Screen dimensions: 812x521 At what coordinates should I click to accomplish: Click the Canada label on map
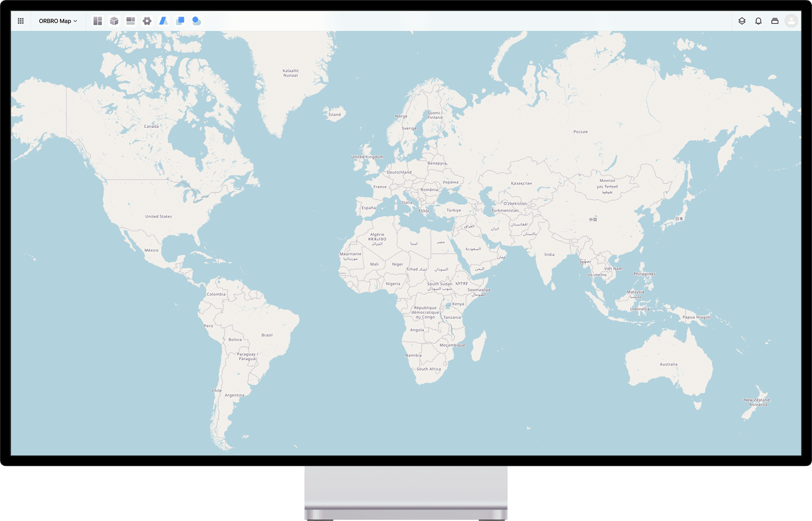tap(151, 126)
